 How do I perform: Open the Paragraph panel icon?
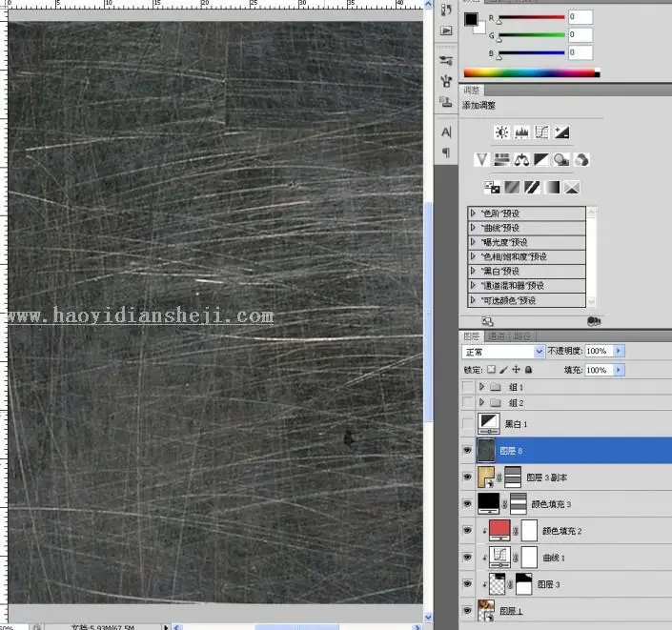446,152
